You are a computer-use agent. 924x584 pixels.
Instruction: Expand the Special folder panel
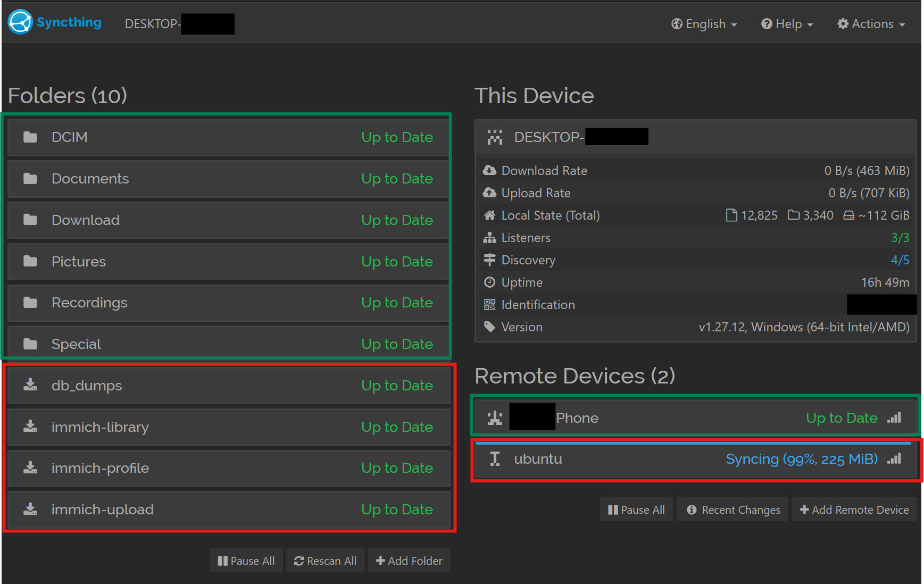pyautogui.click(x=229, y=344)
